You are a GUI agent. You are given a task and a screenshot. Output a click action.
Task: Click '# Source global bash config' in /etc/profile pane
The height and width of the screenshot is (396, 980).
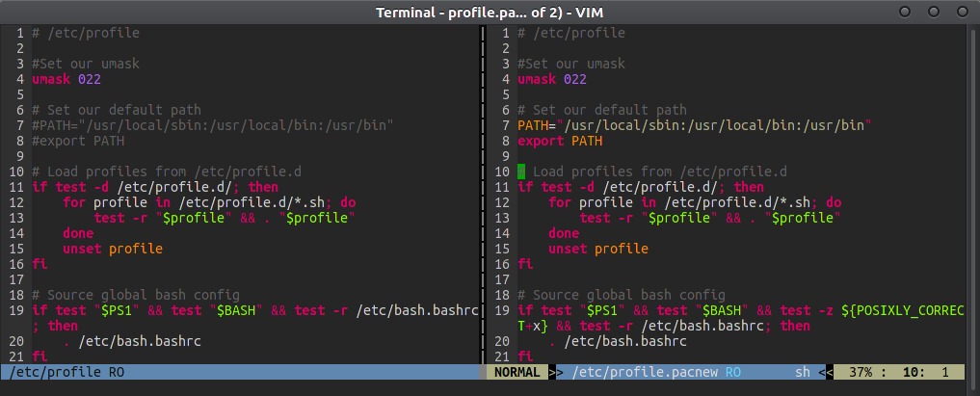[x=136, y=296]
